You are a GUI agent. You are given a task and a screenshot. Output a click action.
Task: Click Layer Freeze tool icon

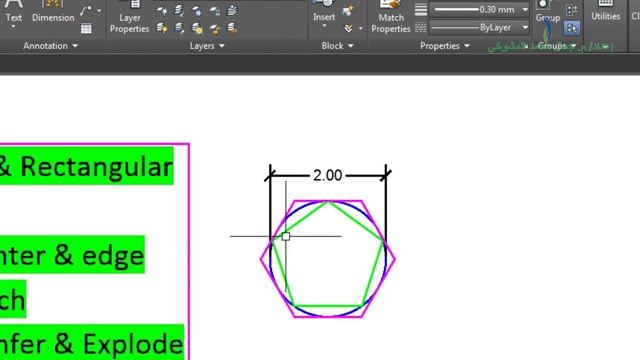197,11
